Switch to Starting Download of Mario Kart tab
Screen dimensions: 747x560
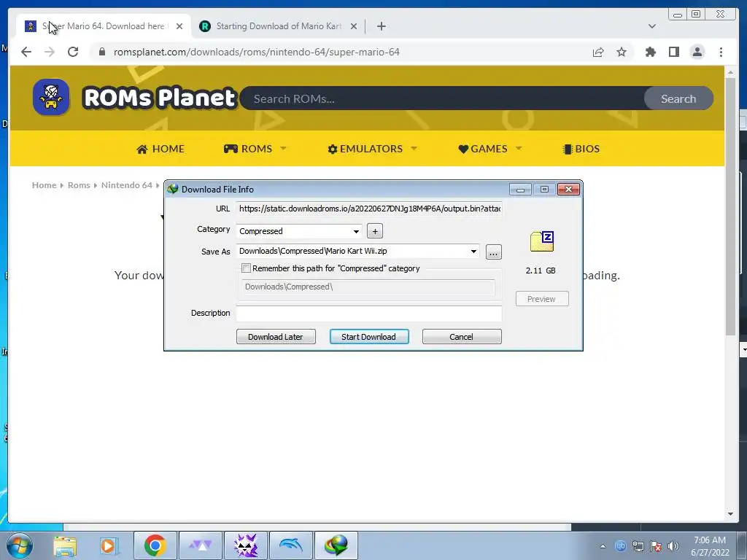[x=278, y=26]
